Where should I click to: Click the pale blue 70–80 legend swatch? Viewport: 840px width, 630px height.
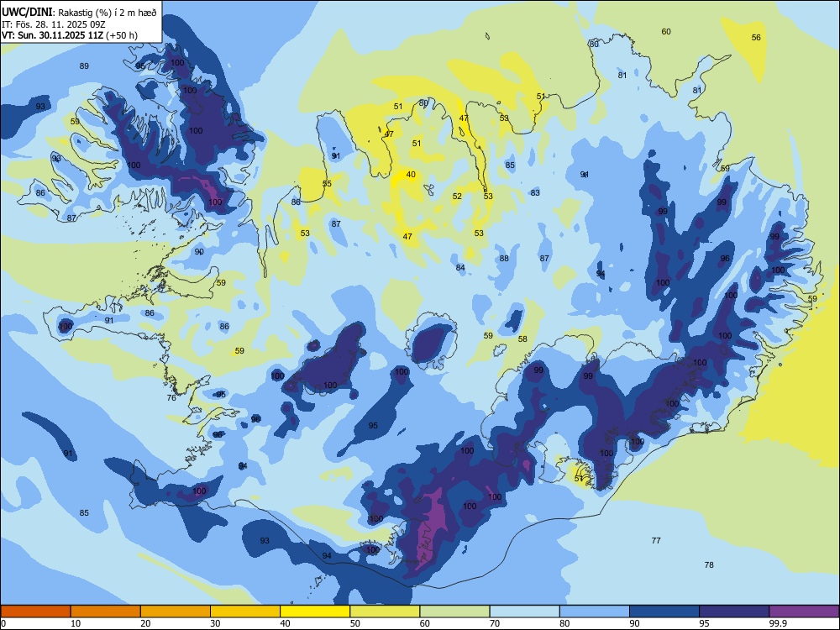coord(524,612)
